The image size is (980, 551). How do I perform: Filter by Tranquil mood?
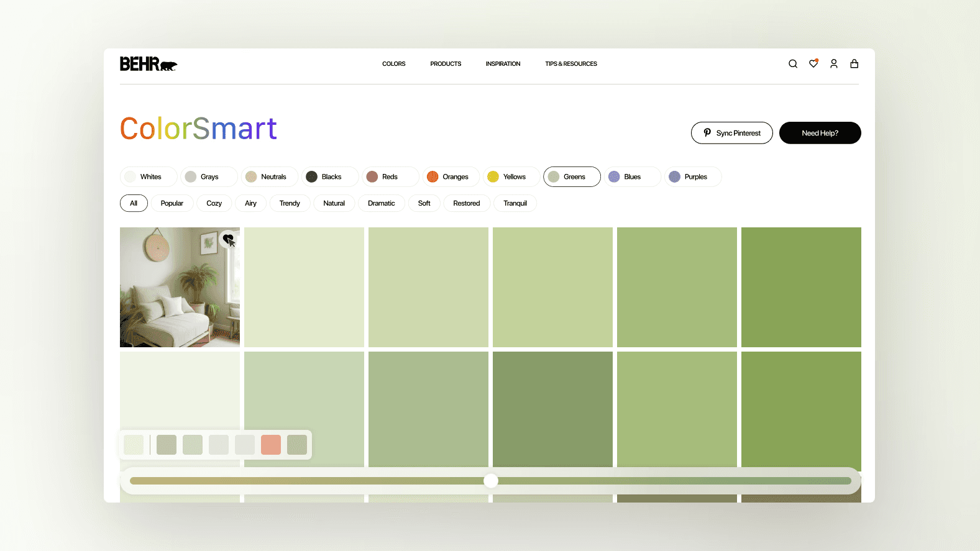[x=515, y=203]
